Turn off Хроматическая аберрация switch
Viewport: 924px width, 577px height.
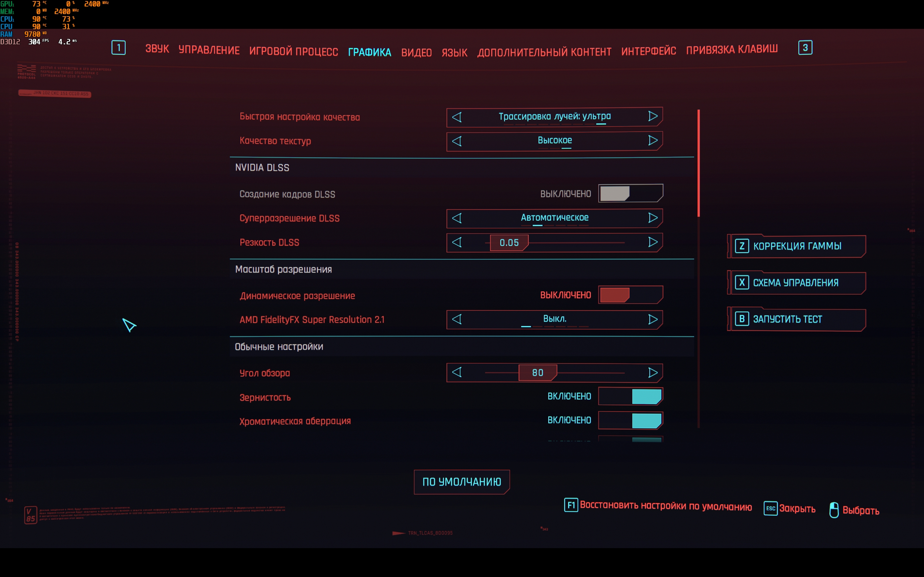click(x=630, y=420)
